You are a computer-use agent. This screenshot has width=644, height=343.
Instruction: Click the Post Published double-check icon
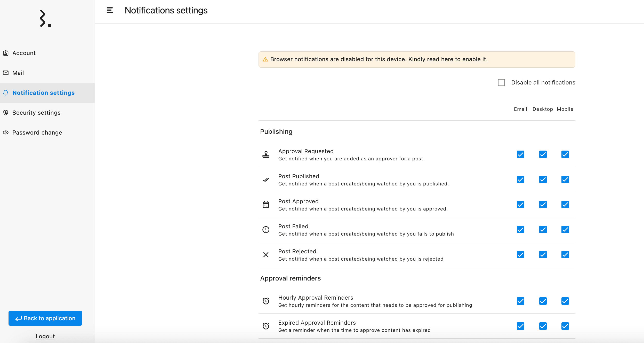pos(266,180)
